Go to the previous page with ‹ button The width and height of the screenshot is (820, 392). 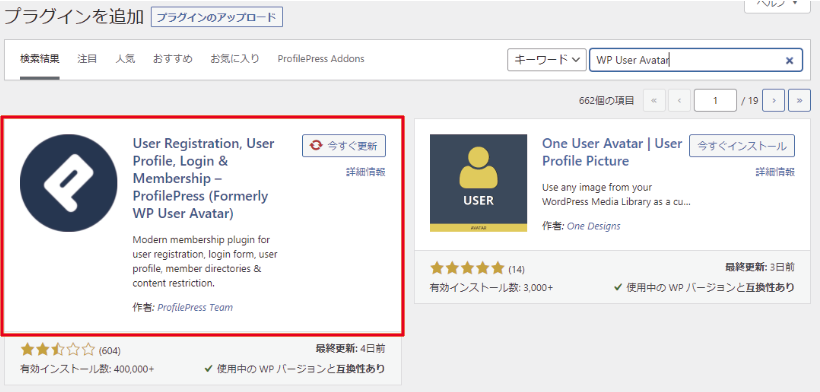(679, 100)
